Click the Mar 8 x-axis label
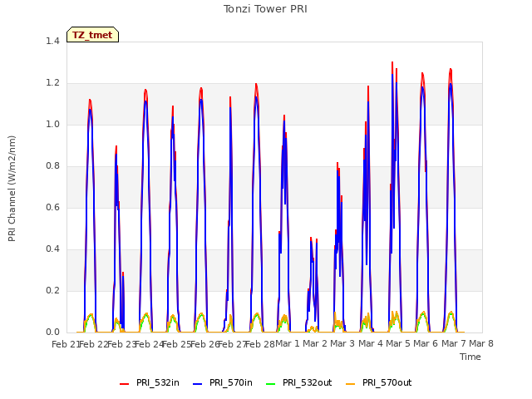Screen dimensions: 532x399 [481, 343]
